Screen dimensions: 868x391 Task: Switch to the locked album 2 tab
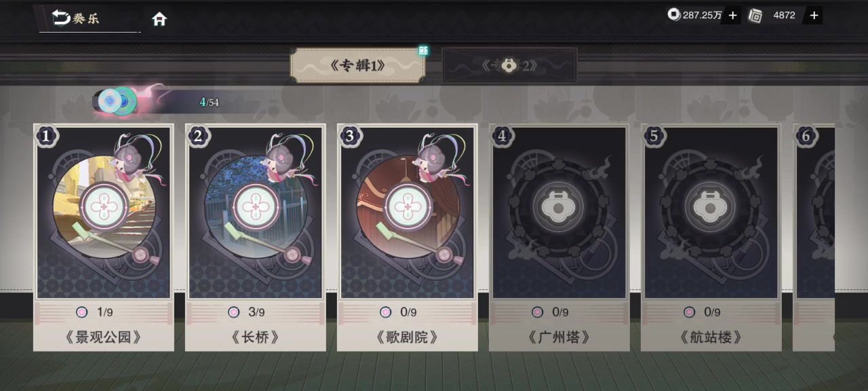tap(509, 65)
